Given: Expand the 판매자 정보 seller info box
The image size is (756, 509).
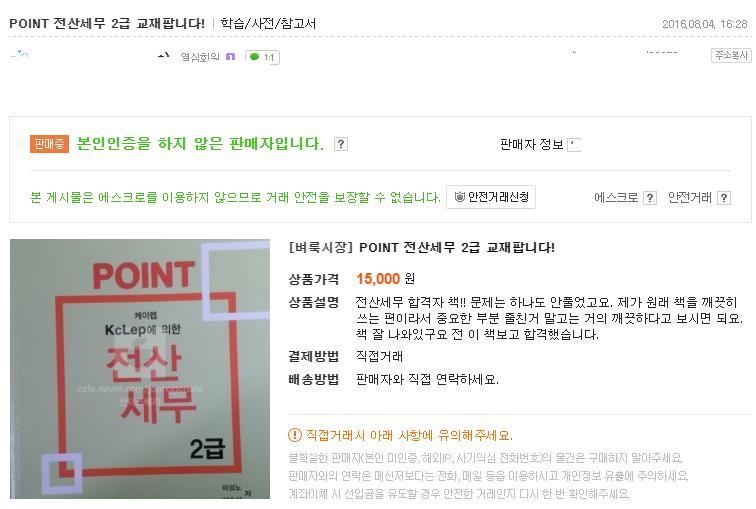Looking at the screenshot, I should pos(574,144).
